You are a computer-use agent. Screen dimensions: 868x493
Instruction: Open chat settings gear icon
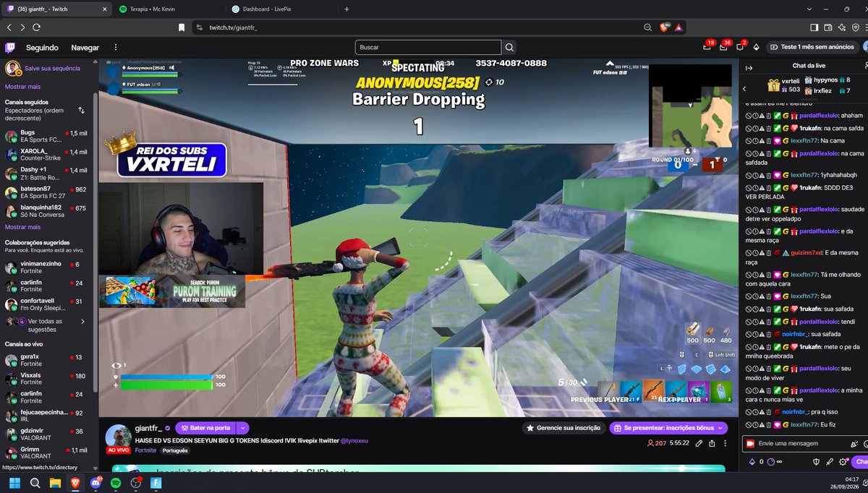pos(842,461)
